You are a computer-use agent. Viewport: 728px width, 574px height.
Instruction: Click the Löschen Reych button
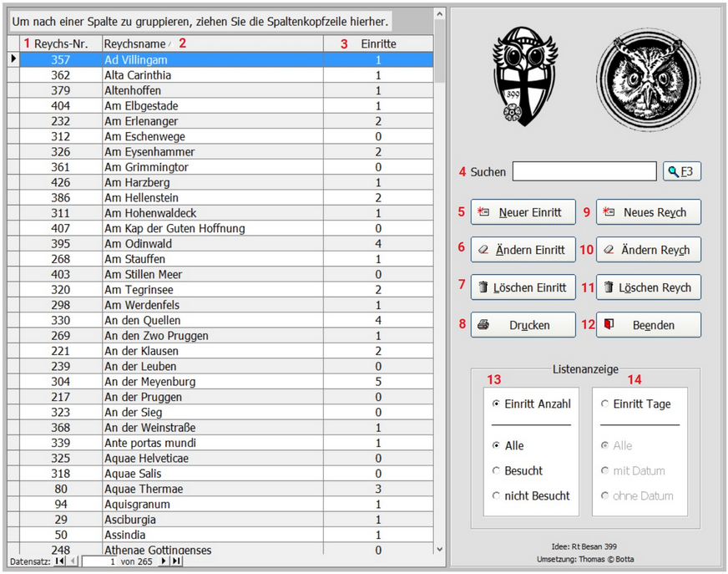point(649,287)
